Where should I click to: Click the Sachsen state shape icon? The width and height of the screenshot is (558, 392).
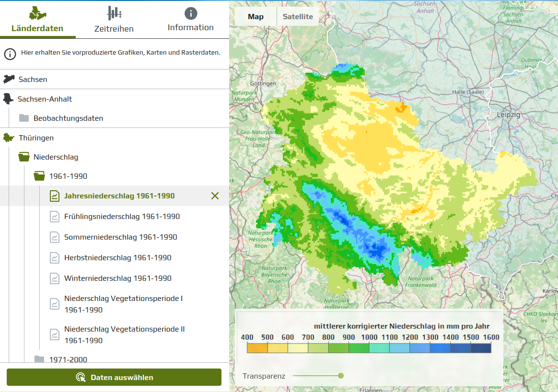[x=9, y=79]
